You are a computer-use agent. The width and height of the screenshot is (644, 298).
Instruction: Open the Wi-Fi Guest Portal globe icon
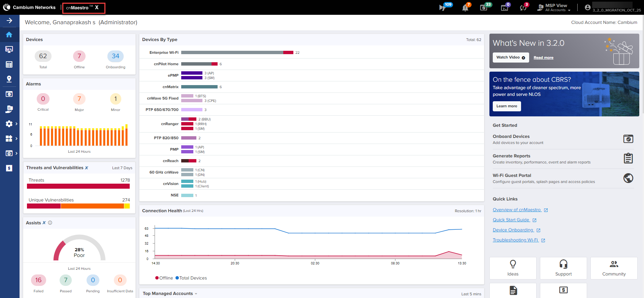point(628,178)
